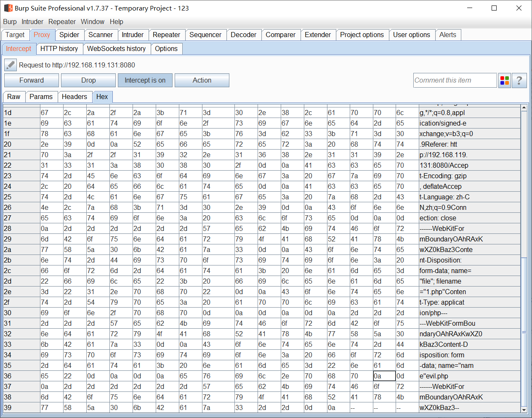Focus the 'Comment this item' field
This screenshot has height=418, width=532.
coord(455,80)
